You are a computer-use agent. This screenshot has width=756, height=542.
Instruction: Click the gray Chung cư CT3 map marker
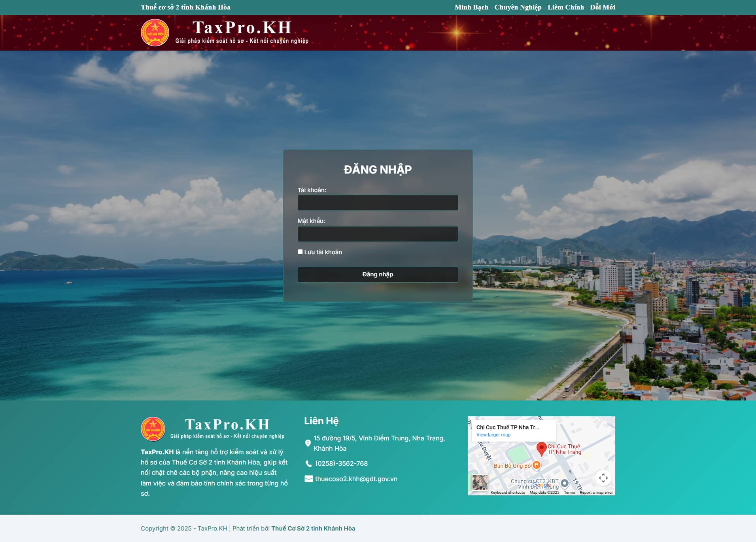click(x=565, y=483)
